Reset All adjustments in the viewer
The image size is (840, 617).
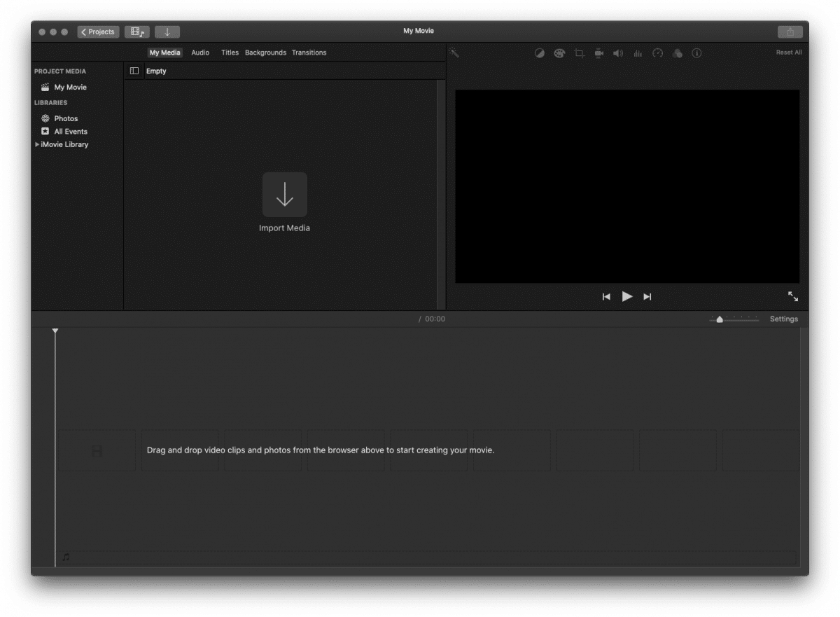pos(789,52)
